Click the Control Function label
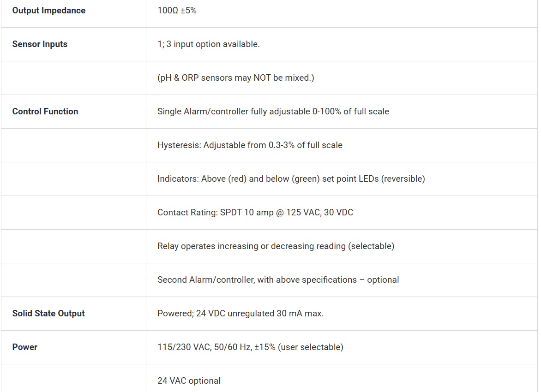This screenshot has width=541, height=392. click(45, 111)
